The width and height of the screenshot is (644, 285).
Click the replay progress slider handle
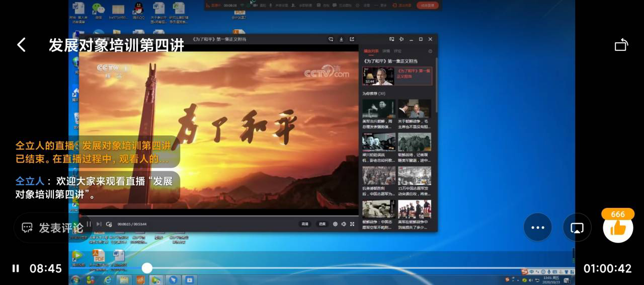147,268
